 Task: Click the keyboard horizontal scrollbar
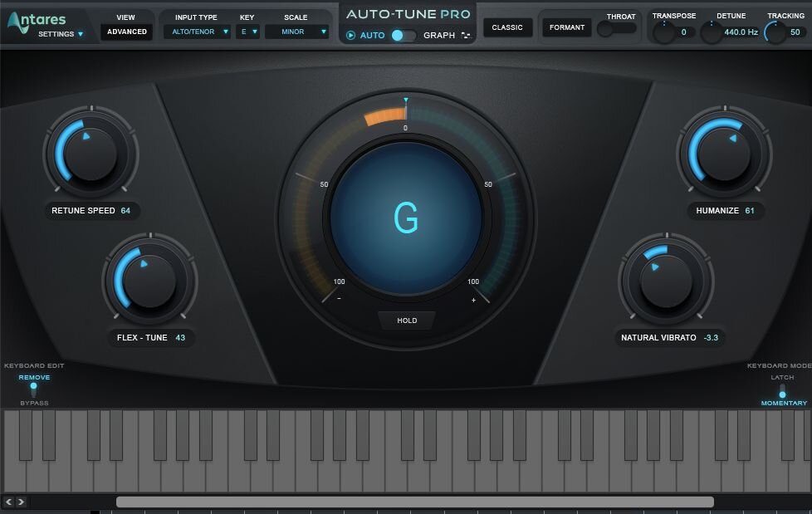click(x=415, y=502)
